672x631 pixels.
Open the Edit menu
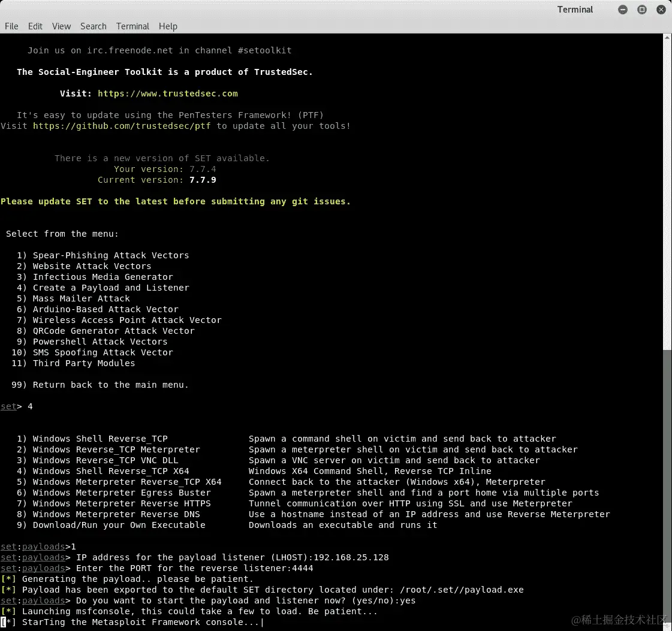click(35, 26)
